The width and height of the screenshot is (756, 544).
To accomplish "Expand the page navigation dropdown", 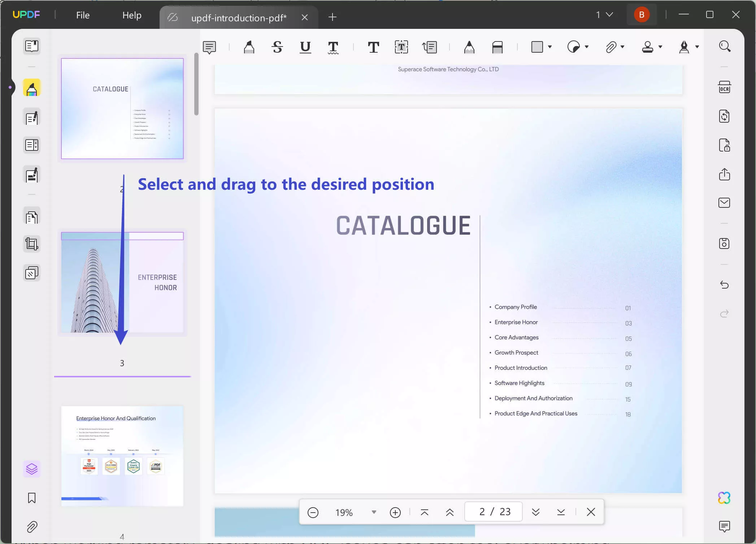I will [609, 14].
